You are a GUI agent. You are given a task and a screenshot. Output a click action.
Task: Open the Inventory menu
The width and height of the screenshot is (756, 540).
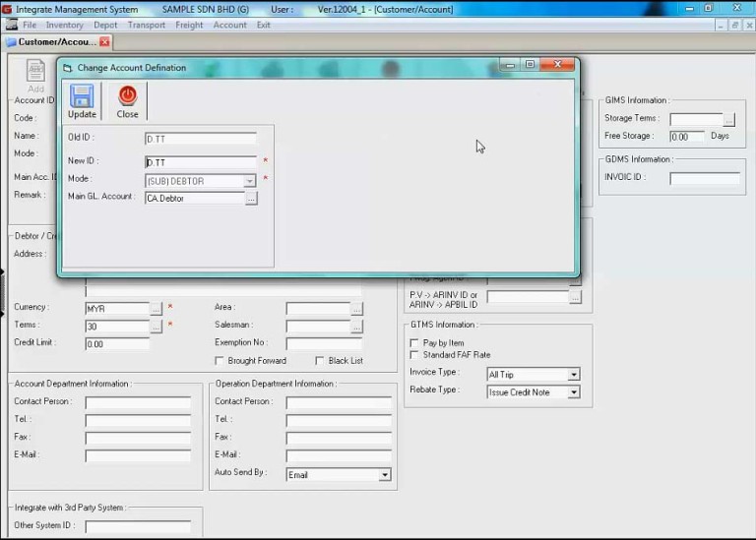click(65, 25)
